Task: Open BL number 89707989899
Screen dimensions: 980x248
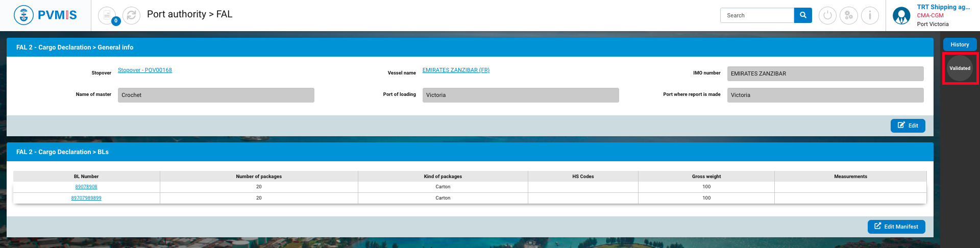Action: (86, 198)
